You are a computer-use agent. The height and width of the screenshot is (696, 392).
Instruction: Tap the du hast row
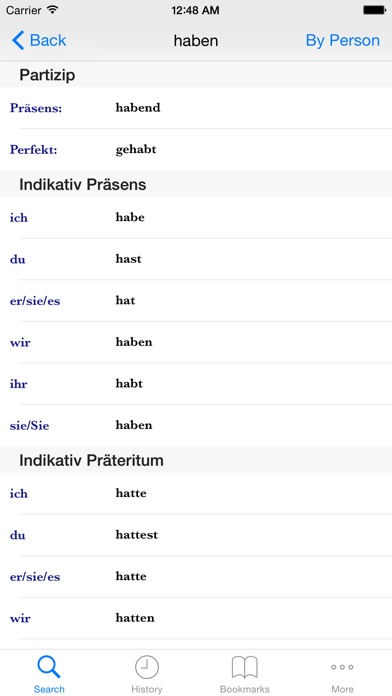tap(196, 259)
